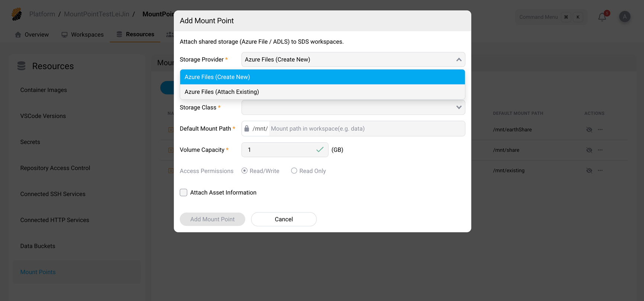Click the platform logo icon
The width and height of the screenshot is (644, 301).
[x=17, y=14]
